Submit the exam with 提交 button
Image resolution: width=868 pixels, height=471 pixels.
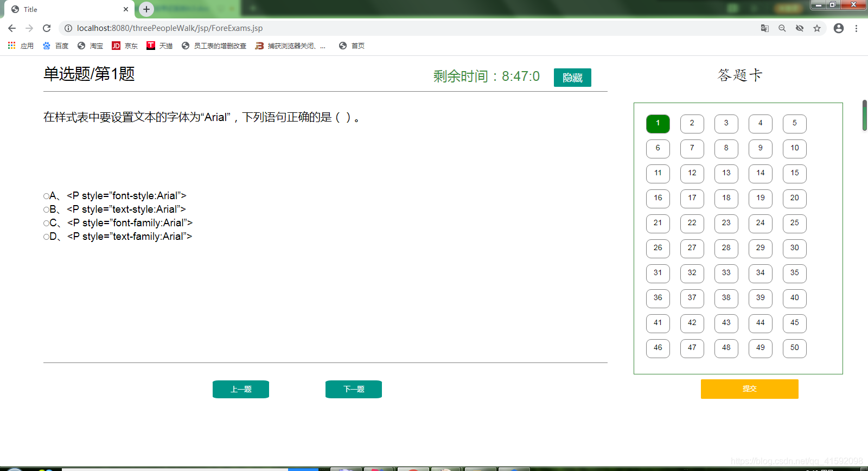point(750,389)
